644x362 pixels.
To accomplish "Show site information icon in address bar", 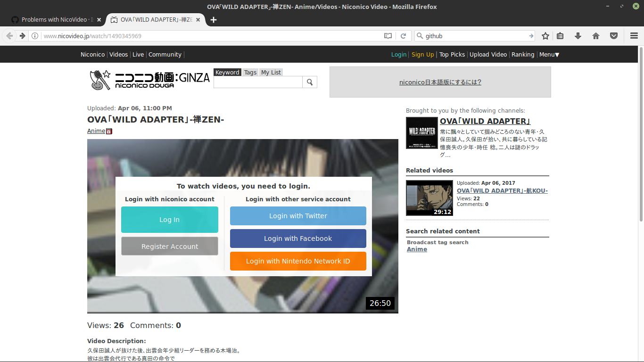I will pyautogui.click(x=35, y=36).
